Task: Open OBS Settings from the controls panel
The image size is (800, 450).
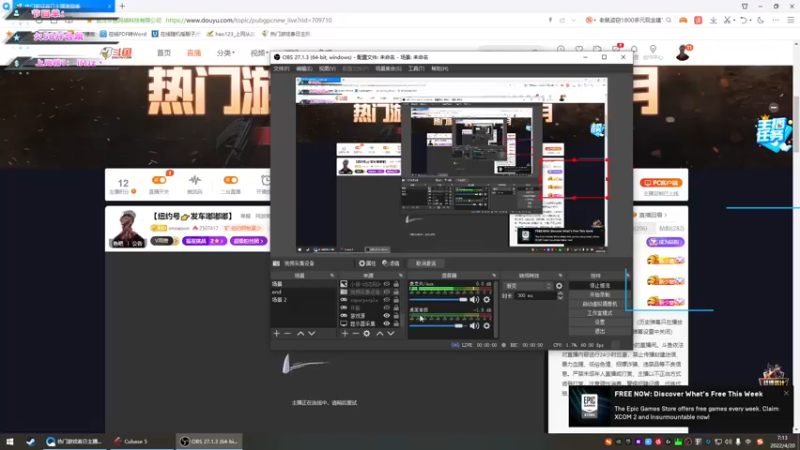Action: coord(599,322)
